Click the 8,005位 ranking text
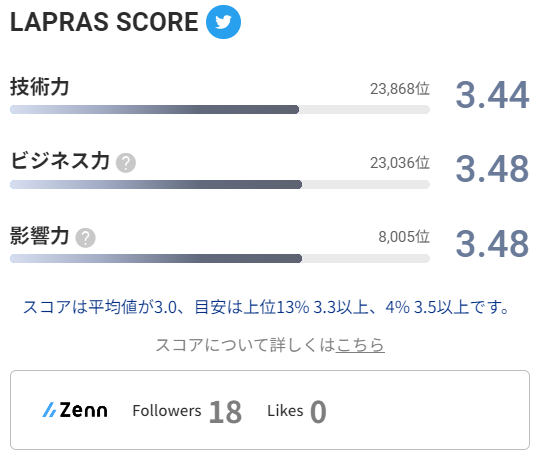Screen dimensions: 547x460 pyautogui.click(x=404, y=237)
